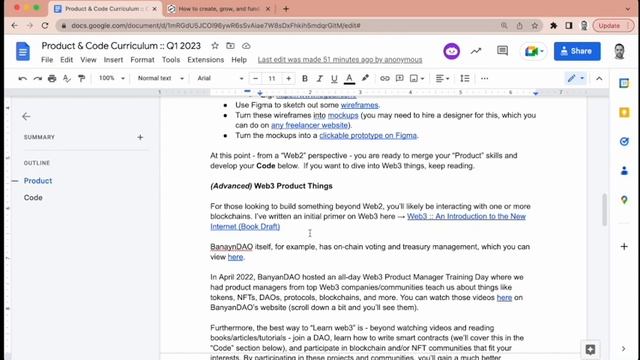Open the Normal text style dropdown
This screenshot has height=360, width=640.
pos(161,78)
